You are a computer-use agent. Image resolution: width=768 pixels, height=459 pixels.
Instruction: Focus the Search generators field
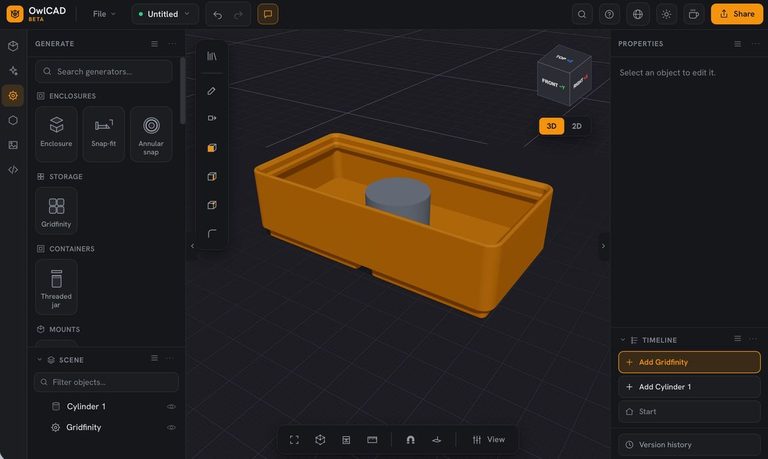(104, 72)
